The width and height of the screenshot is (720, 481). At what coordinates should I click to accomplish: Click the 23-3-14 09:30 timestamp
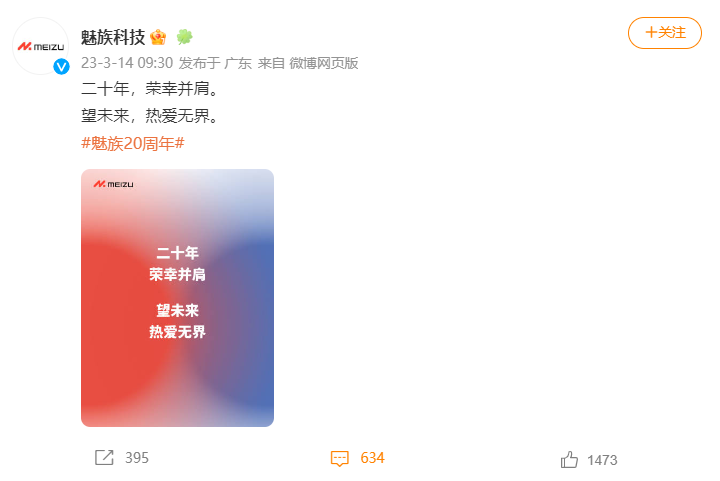[x=127, y=63]
